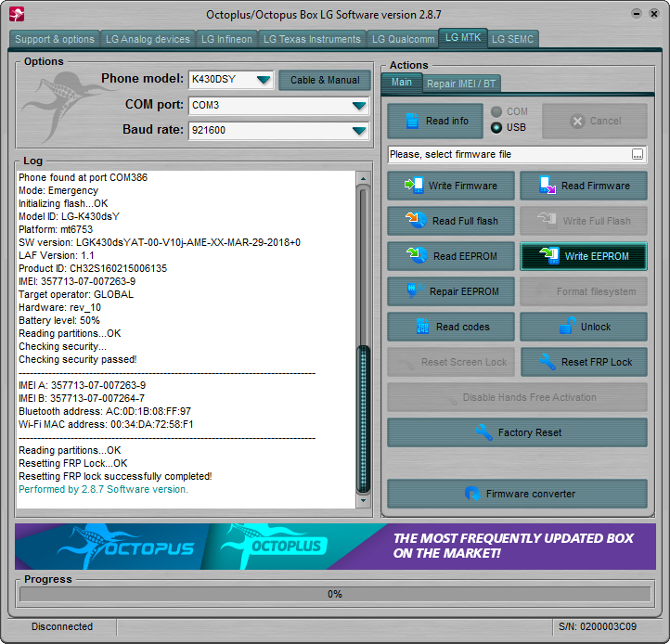Image resolution: width=670 pixels, height=644 pixels.
Task: Click the Cable & Manual button
Action: pos(325,80)
